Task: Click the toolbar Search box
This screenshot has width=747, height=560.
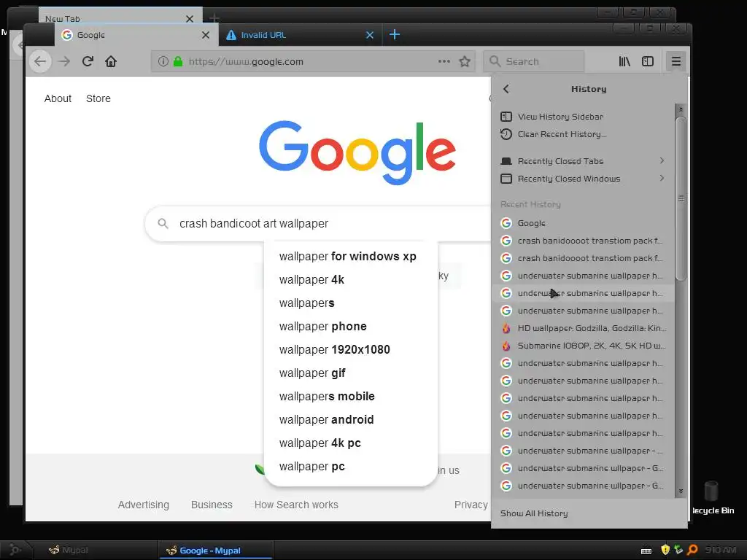Action: [x=533, y=61]
